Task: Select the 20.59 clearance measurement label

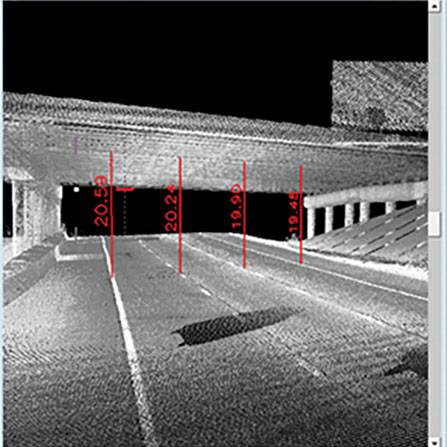Action: 102,202
